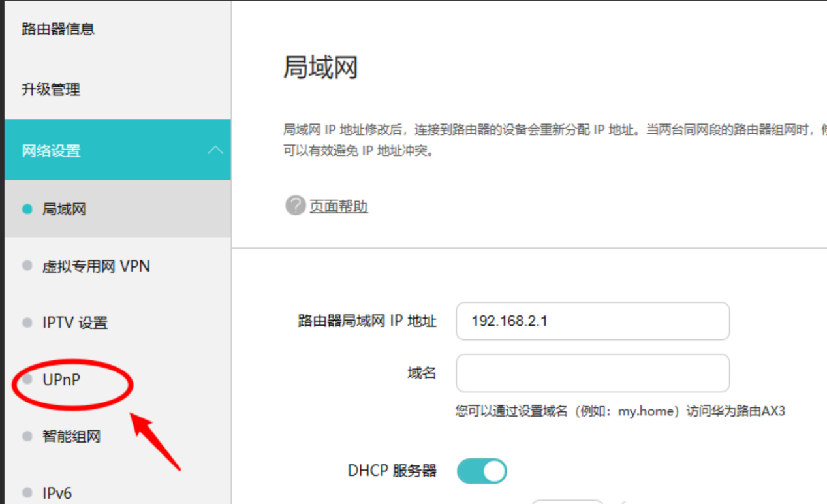
Task: Click the 域名 input field
Action: coord(593,373)
